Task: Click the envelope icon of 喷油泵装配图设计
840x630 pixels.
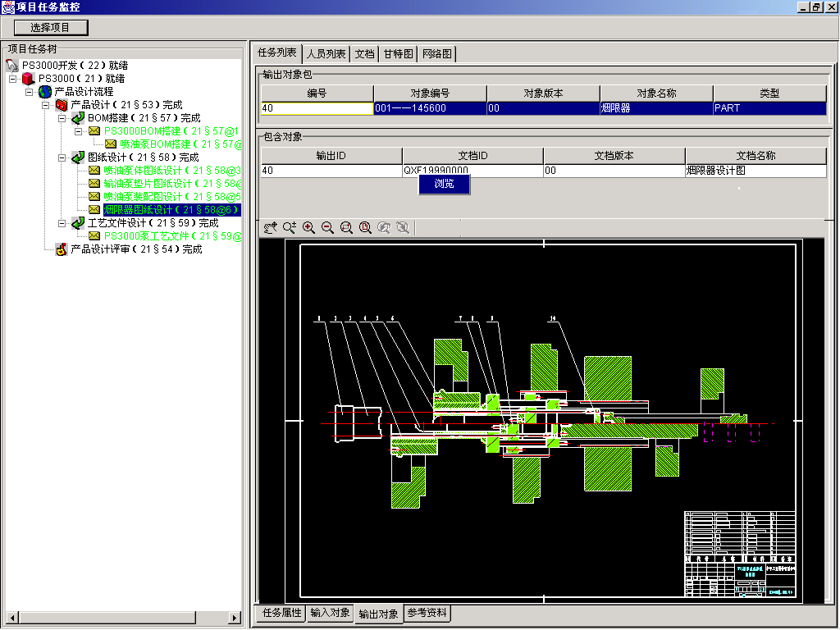Action: point(94,197)
